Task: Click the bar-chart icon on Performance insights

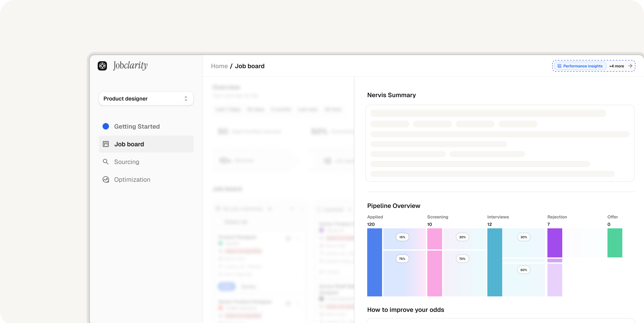Action: point(559,66)
